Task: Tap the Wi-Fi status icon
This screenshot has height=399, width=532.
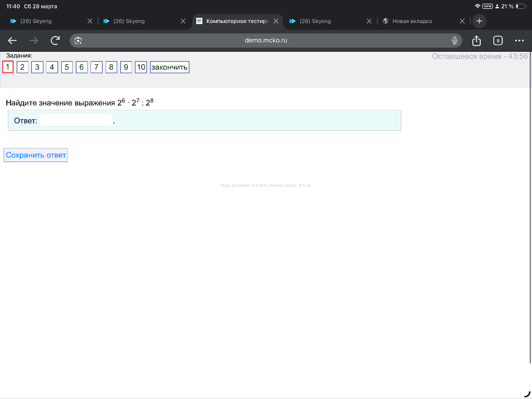Action: 478,6
